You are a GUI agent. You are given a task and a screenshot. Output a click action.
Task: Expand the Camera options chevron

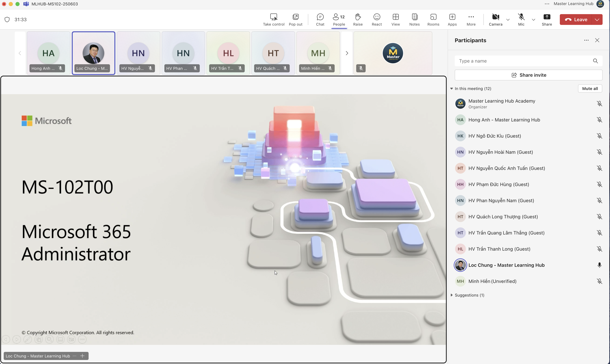[508, 20]
